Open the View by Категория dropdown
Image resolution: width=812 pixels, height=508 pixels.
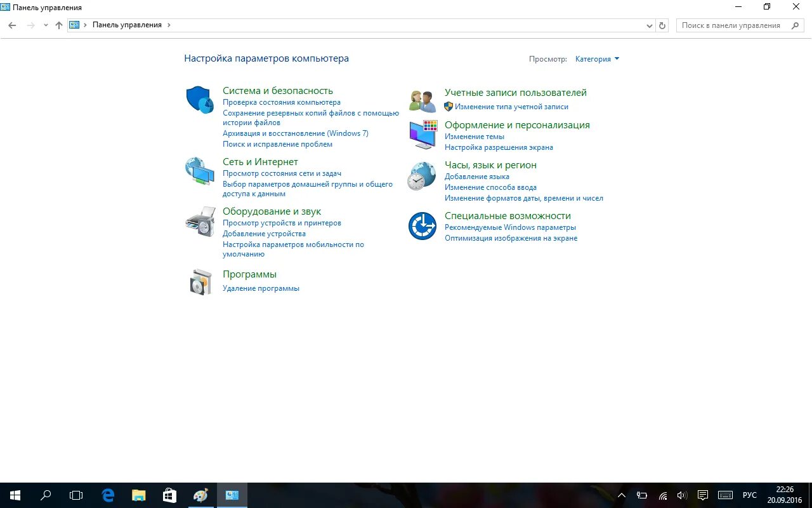(x=597, y=59)
